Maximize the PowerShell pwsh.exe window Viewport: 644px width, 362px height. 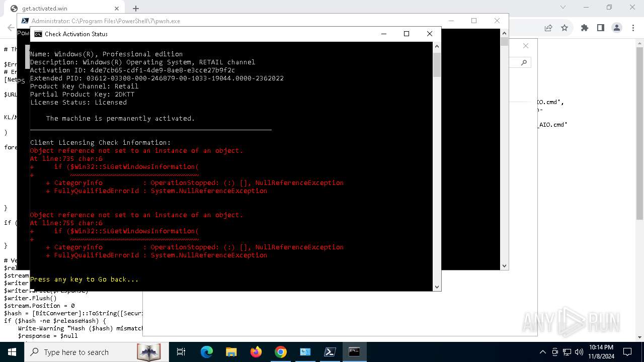(474, 21)
